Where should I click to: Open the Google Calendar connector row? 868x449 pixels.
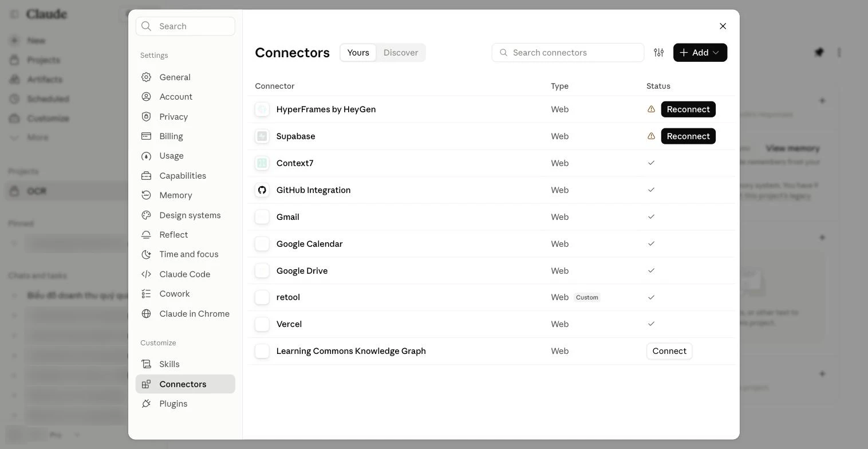(491, 244)
